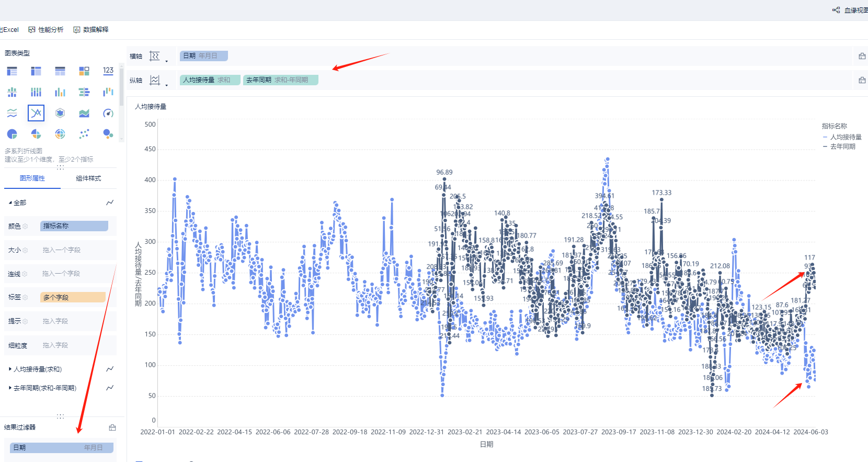Viewport: 868px width, 462px height.
Task: Select the comparison bar chart type
Action: [x=84, y=92]
